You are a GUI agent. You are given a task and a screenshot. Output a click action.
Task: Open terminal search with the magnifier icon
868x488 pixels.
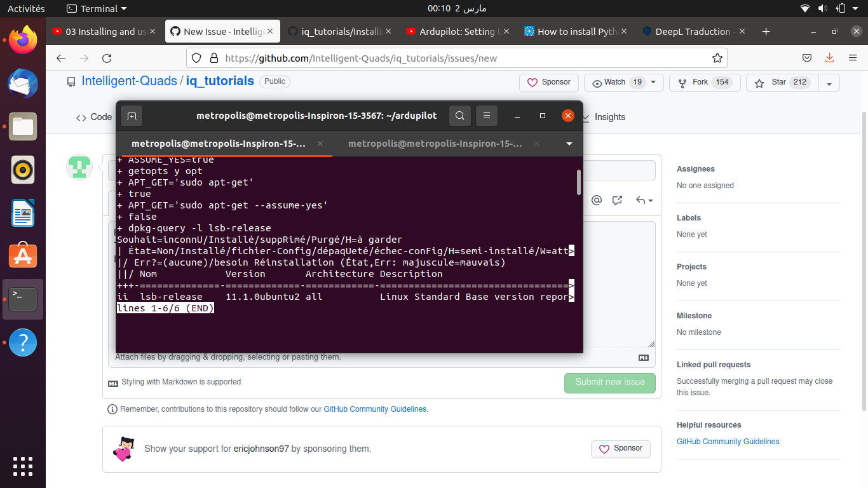(459, 115)
